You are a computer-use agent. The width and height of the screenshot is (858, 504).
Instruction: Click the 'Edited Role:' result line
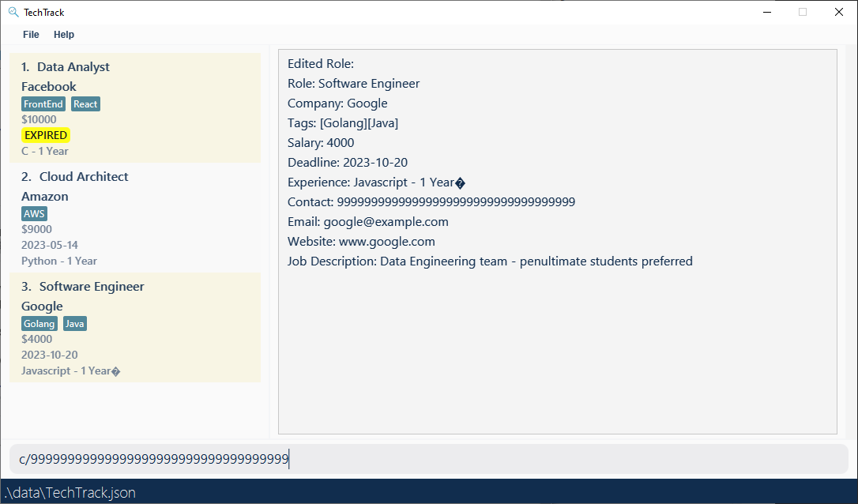pos(321,63)
